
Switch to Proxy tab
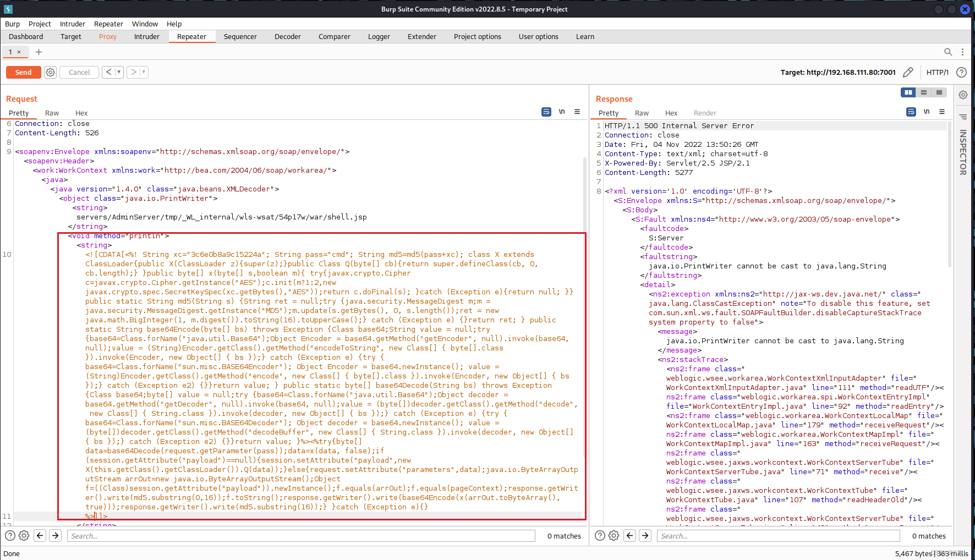click(108, 36)
